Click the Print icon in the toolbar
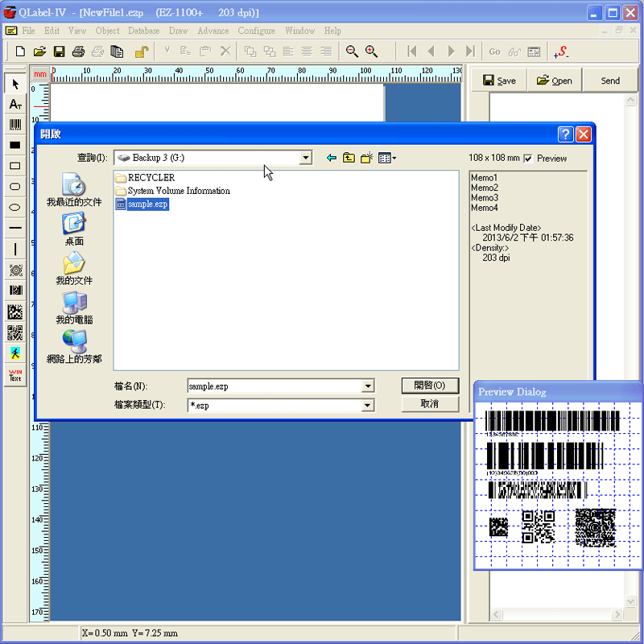 click(x=78, y=51)
